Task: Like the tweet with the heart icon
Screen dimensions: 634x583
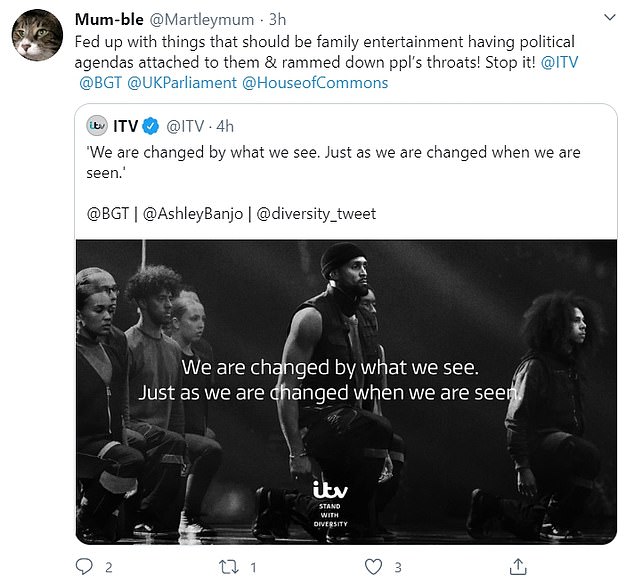Action: [374, 567]
